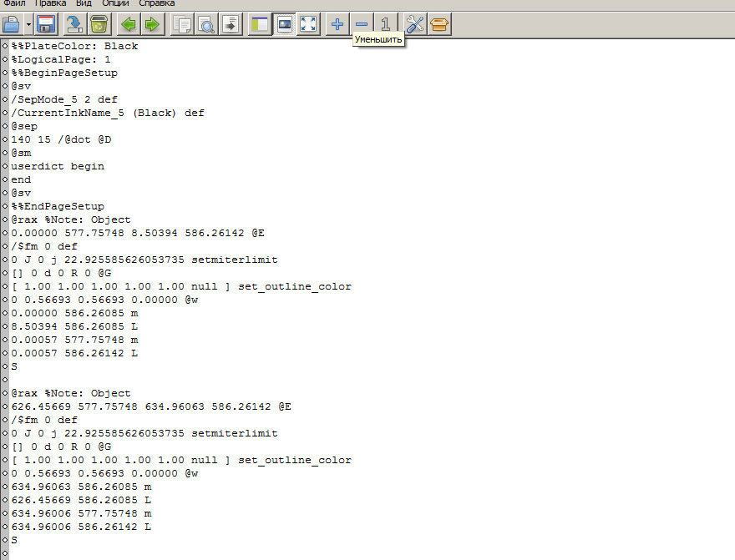Image resolution: width=735 pixels, height=560 pixels.
Task: Click the line starting '0.00000 577.75748 8.50394'
Action: 138,233
